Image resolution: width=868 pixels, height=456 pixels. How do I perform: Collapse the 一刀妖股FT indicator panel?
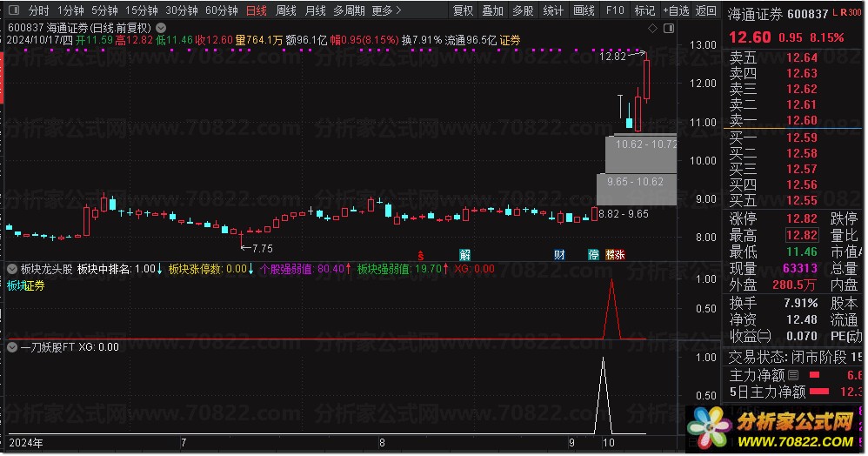click(x=11, y=347)
